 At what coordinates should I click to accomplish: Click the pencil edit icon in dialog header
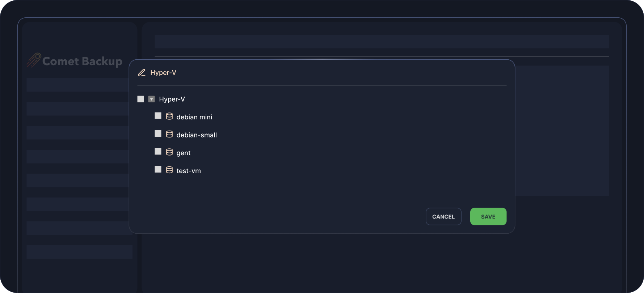(x=142, y=73)
